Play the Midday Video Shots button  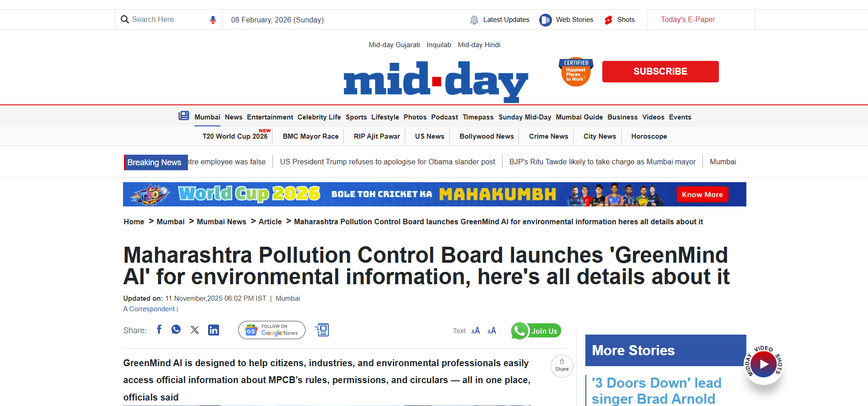tap(764, 364)
